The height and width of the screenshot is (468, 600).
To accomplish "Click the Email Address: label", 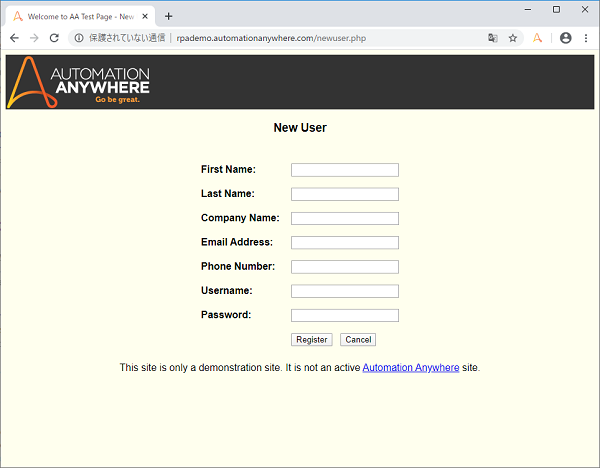I will (237, 242).
